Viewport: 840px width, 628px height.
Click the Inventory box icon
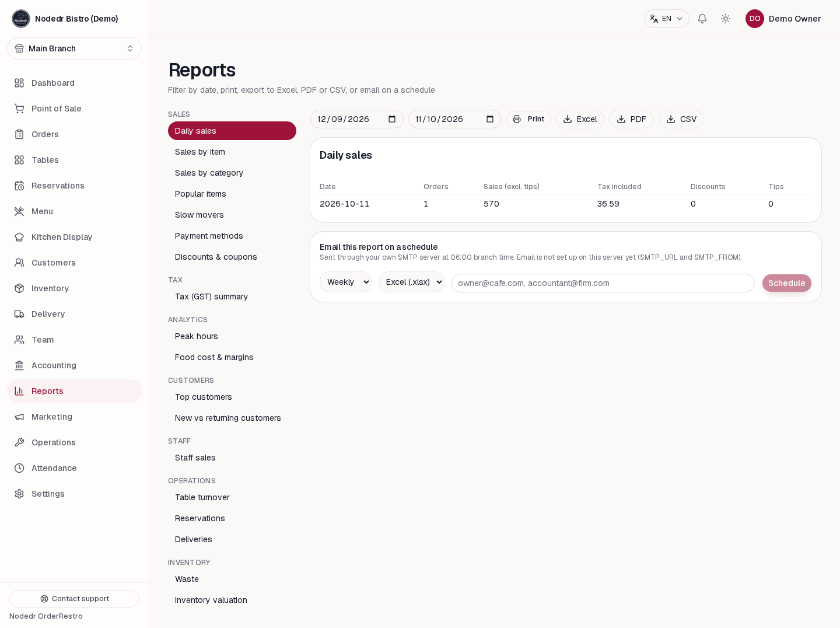19,288
